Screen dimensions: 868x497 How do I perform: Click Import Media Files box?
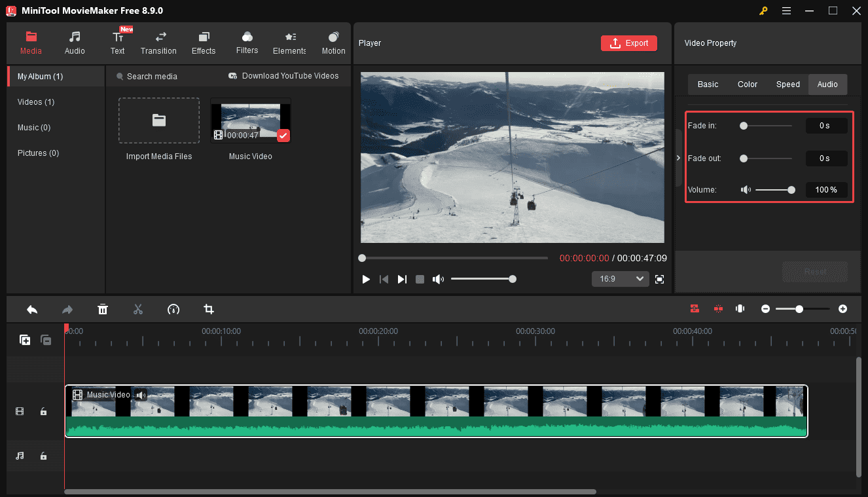click(x=159, y=120)
